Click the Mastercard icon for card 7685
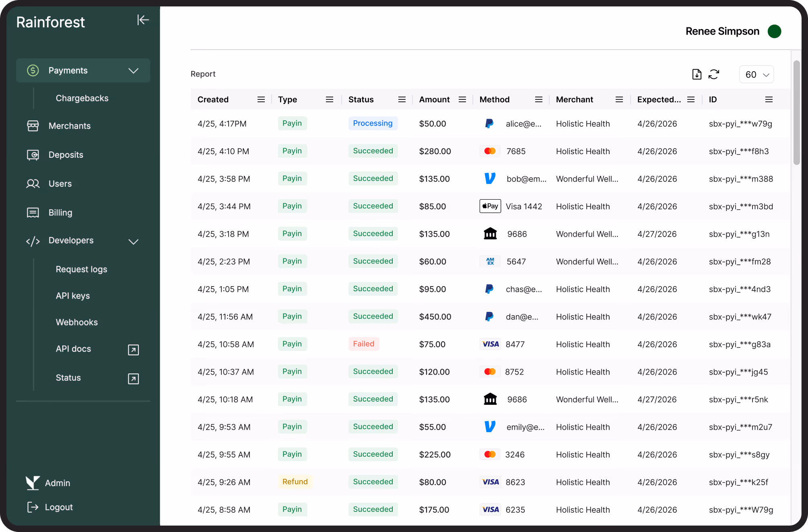808x532 pixels. point(490,151)
